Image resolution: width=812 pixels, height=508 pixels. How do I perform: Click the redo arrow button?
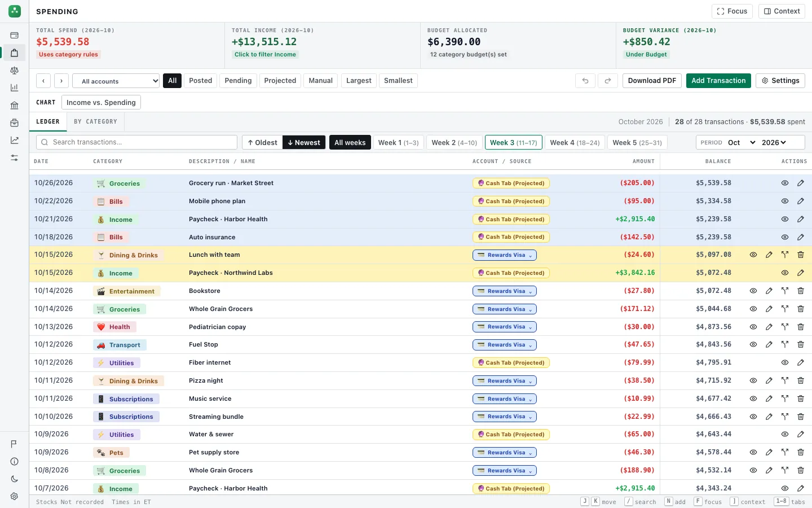pyautogui.click(x=608, y=81)
